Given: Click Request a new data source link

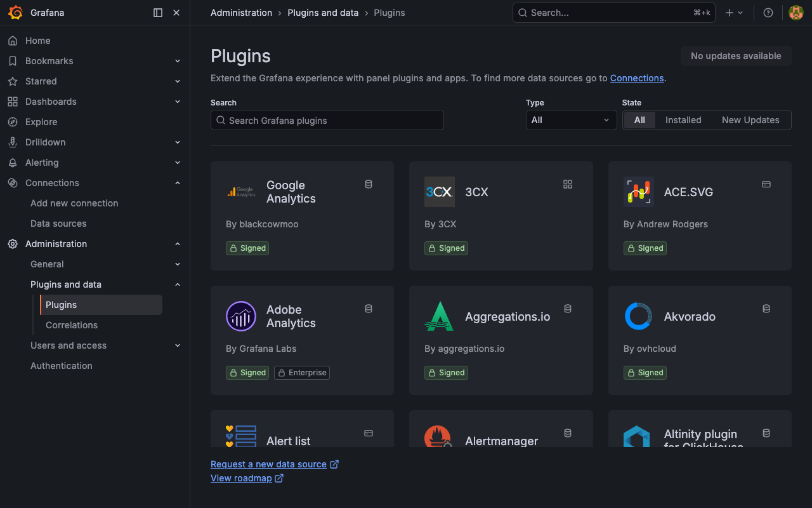Looking at the screenshot, I should pyautogui.click(x=275, y=464).
